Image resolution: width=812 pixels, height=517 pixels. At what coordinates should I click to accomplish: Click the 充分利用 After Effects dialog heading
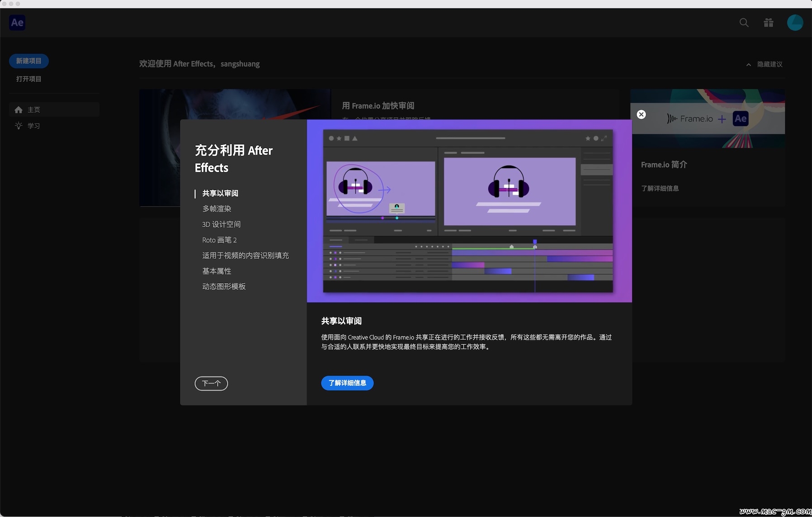pyautogui.click(x=234, y=159)
